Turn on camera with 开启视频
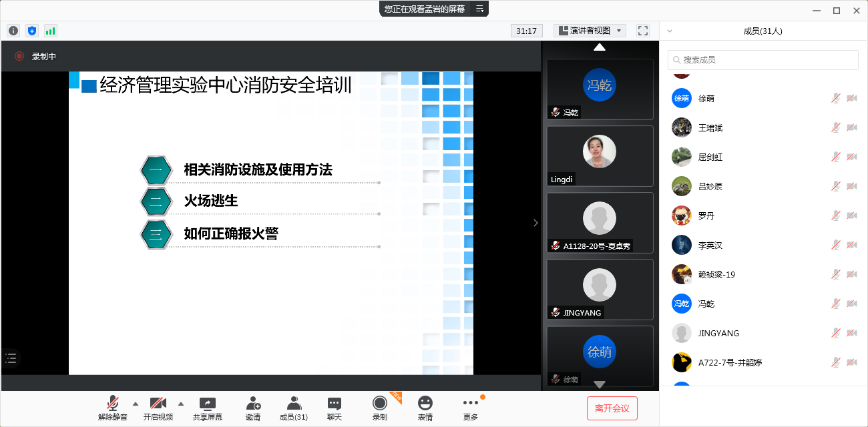868x427 pixels. point(158,408)
